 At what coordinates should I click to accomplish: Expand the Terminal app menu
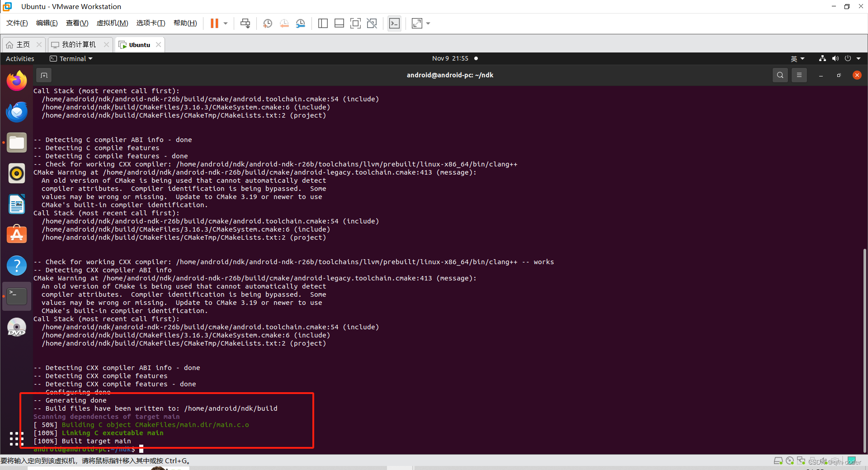pos(71,59)
